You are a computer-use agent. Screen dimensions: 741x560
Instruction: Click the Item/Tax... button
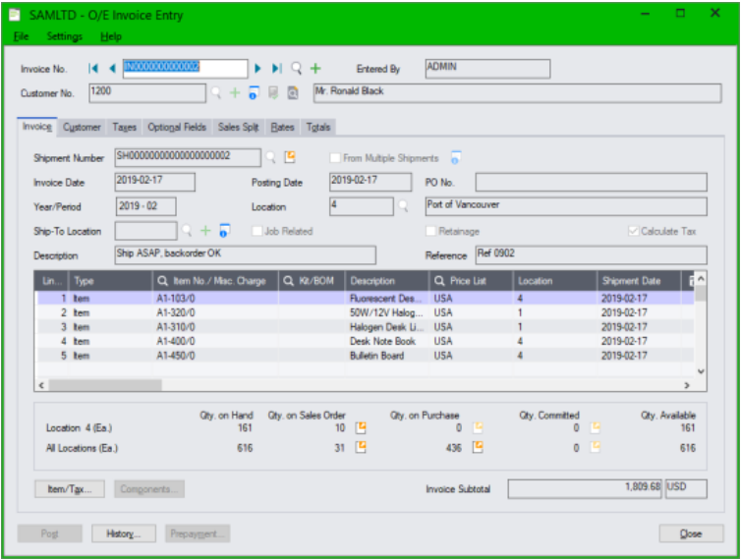click(x=70, y=489)
